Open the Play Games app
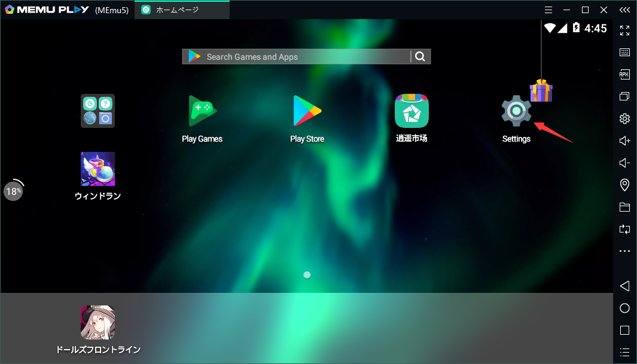This screenshot has width=637, height=364. tap(202, 112)
